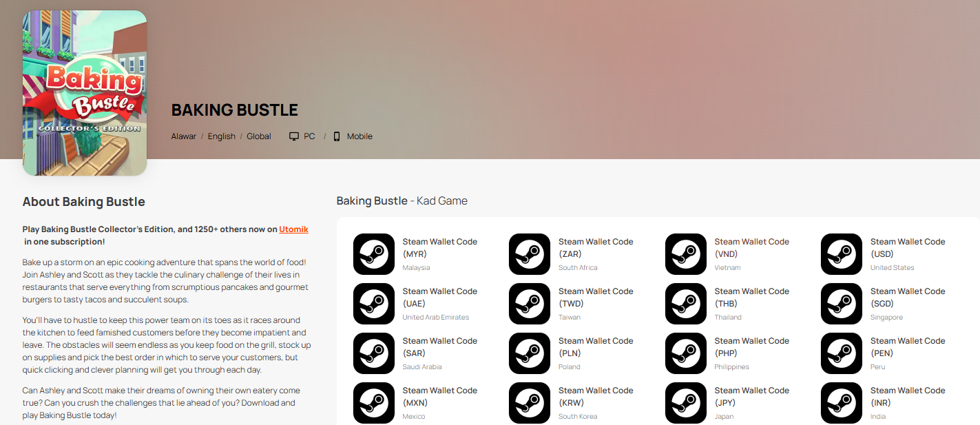Click the Steam icon for Philippines PHP
Viewport: 980px width, 425px height.
[x=686, y=353]
